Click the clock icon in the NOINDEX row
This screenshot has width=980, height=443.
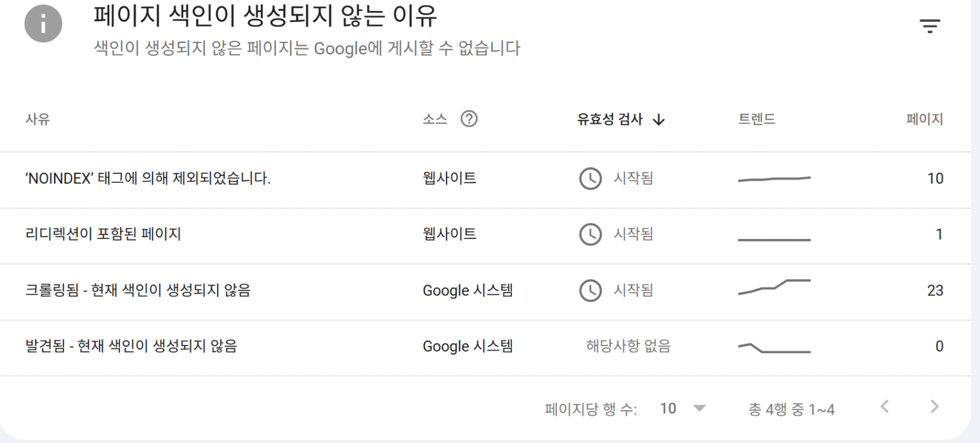590,179
